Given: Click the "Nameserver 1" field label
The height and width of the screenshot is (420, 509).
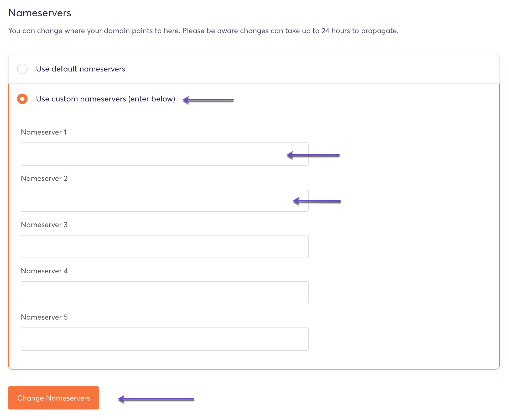Looking at the screenshot, I should (44, 132).
